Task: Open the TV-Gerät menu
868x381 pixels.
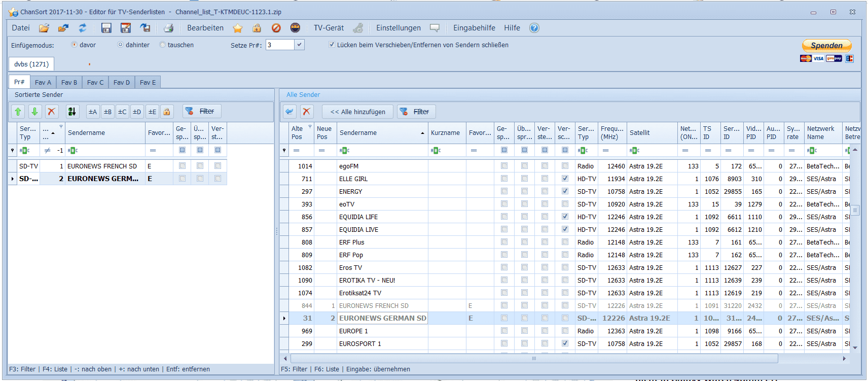Action: [x=329, y=28]
